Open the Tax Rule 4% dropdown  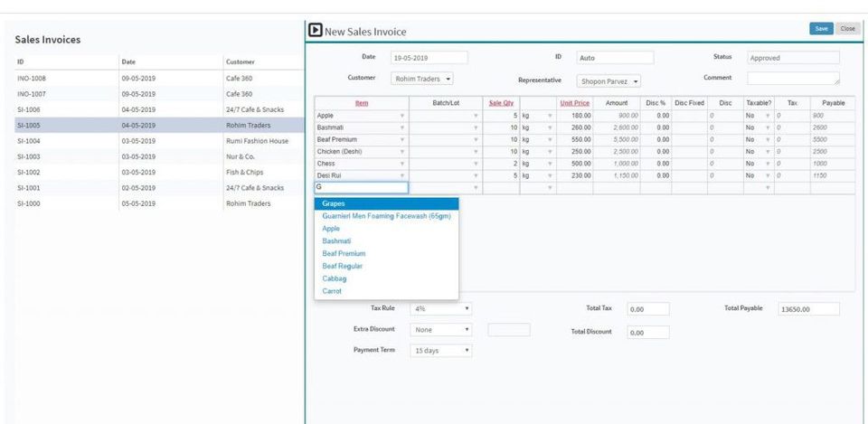(440, 309)
